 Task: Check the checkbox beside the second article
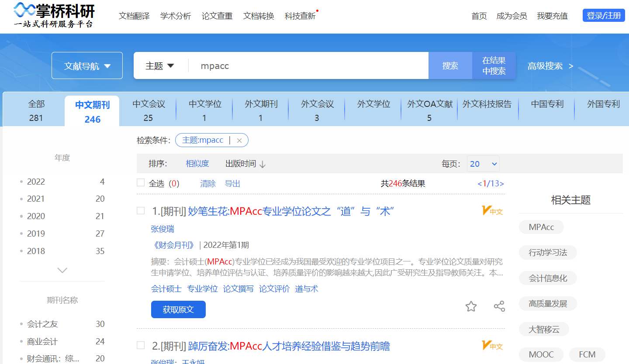[141, 345]
